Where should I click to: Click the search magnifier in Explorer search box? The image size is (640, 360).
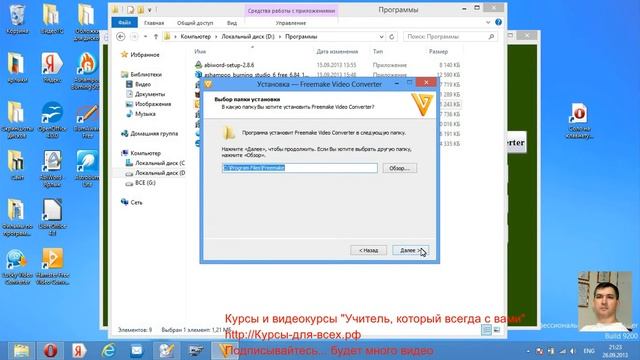(491, 36)
